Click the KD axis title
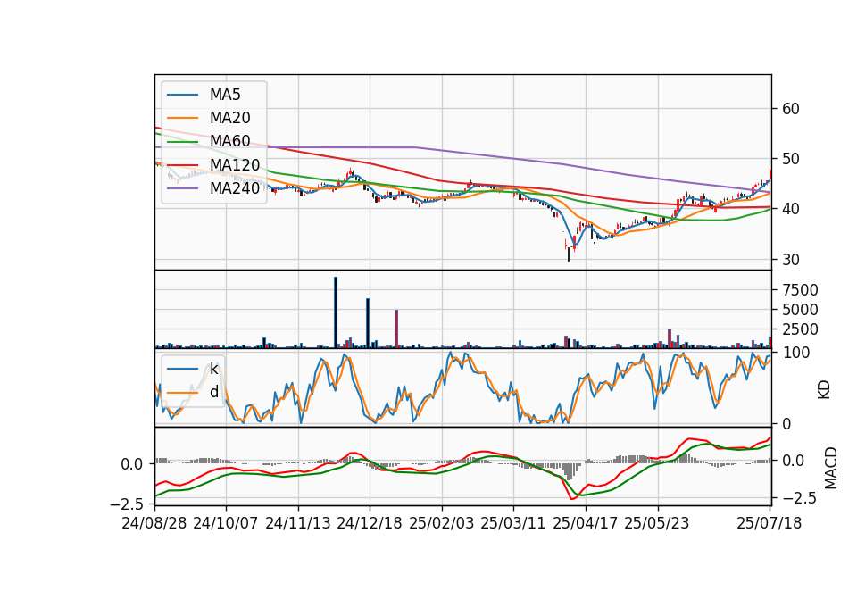 (x=824, y=390)
